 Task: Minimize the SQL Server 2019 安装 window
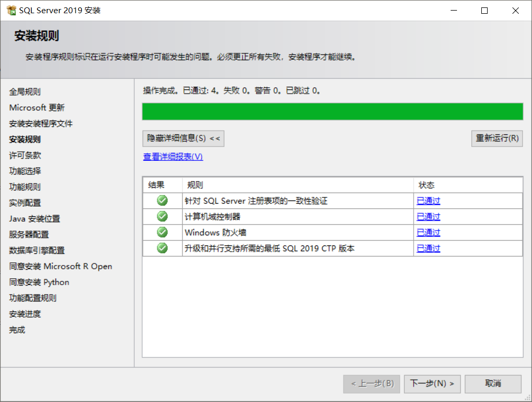click(x=454, y=11)
